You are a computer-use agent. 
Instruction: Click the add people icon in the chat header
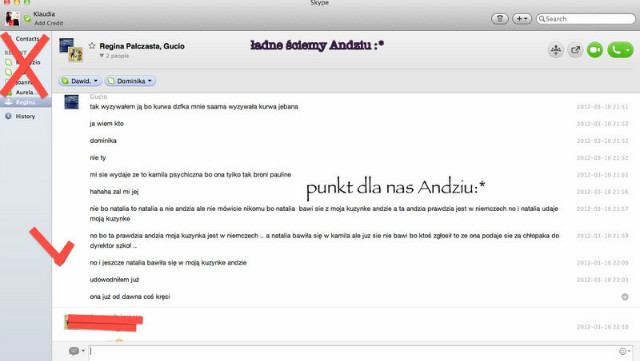(x=556, y=50)
